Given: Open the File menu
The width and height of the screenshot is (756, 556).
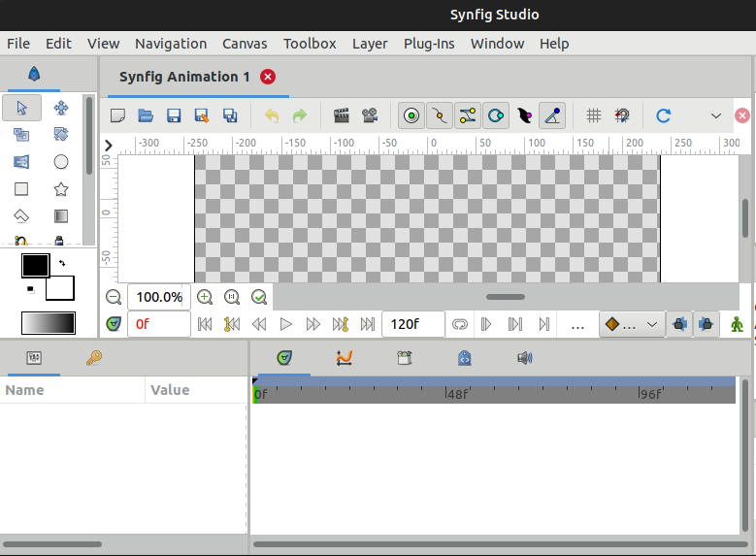Looking at the screenshot, I should pyautogui.click(x=18, y=44).
